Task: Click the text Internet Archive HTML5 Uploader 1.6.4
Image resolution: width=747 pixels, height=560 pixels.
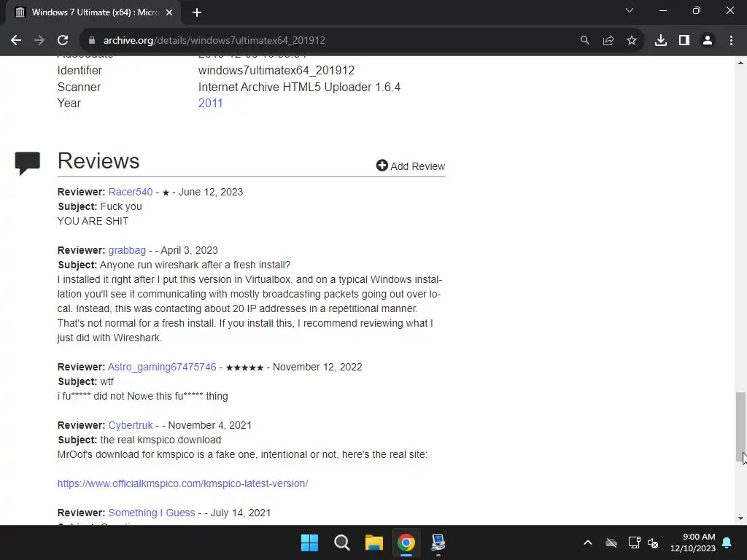Action: (299, 87)
